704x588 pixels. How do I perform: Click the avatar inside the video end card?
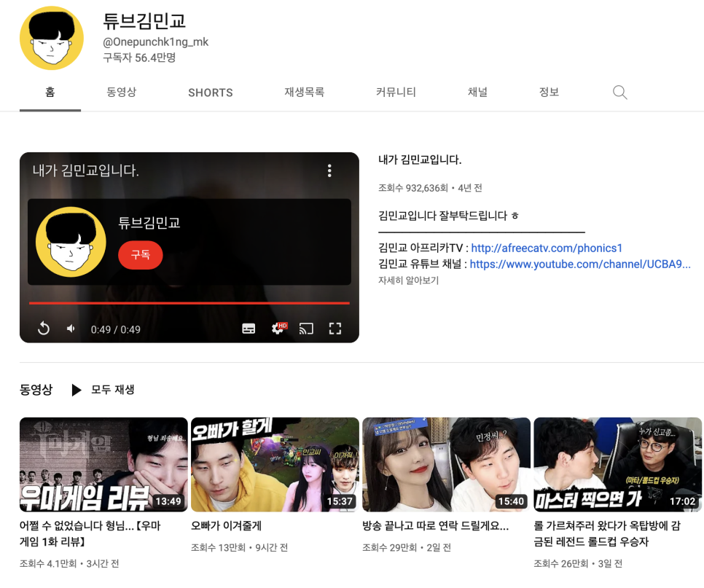coord(71,242)
